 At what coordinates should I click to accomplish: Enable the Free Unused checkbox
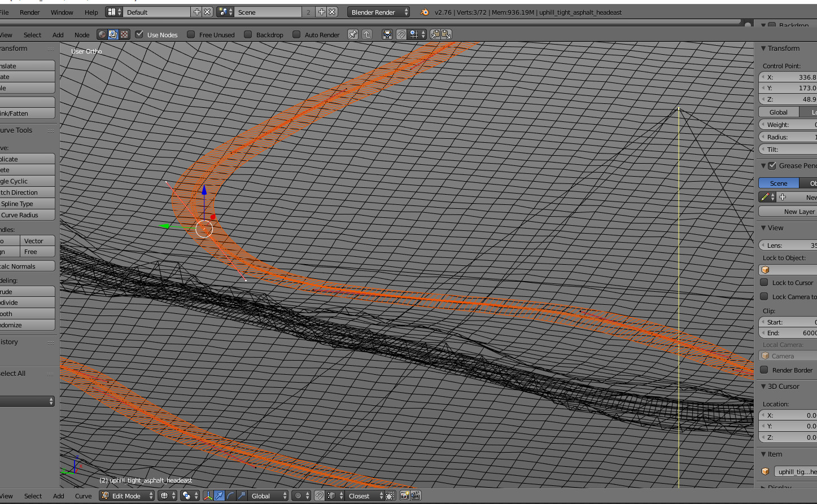pyautogui.click(x=191, y=34)
